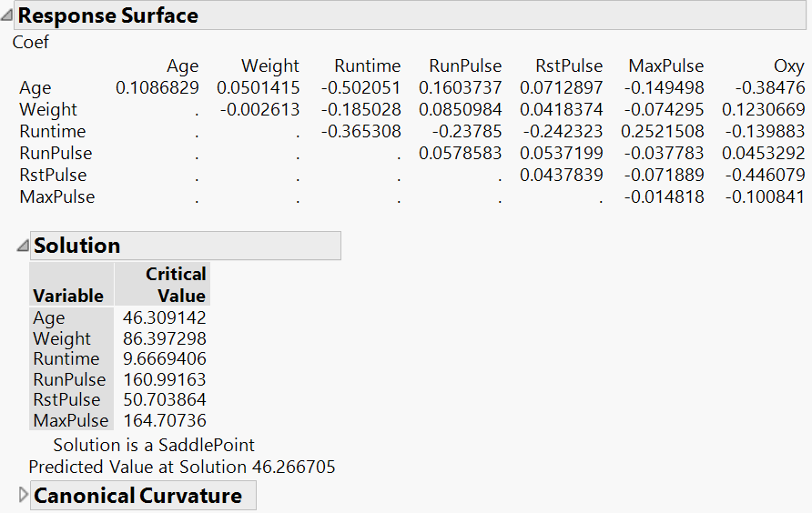Select RstPulse critical value 50.703864
812x513 pixels.
click(165, 400)
